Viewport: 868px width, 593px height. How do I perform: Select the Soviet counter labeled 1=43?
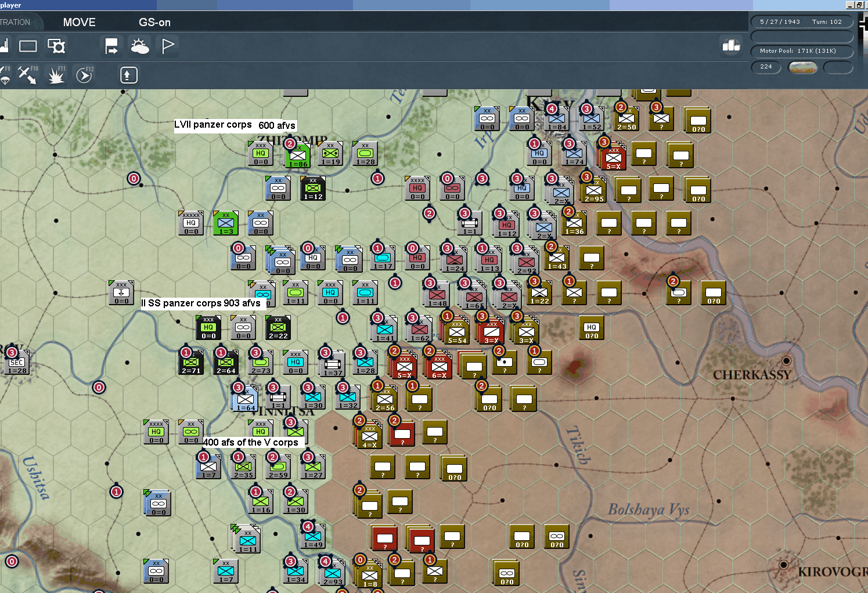point(556,258)
